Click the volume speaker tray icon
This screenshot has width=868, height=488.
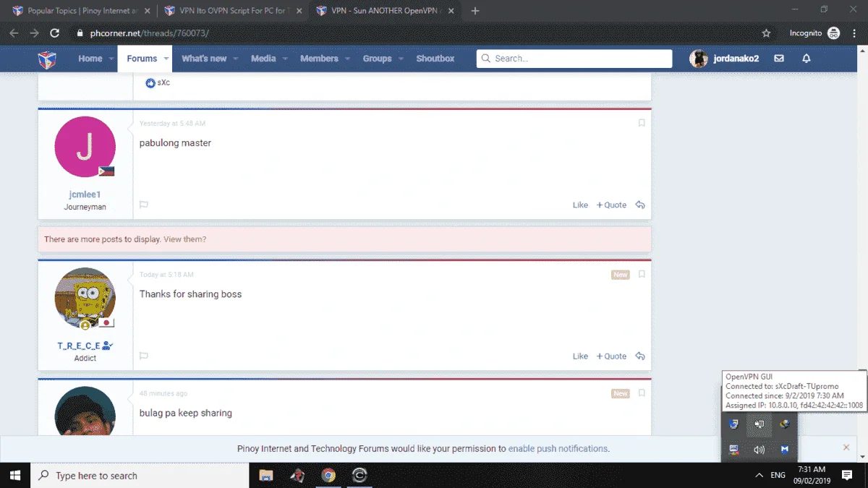[759, 450]
